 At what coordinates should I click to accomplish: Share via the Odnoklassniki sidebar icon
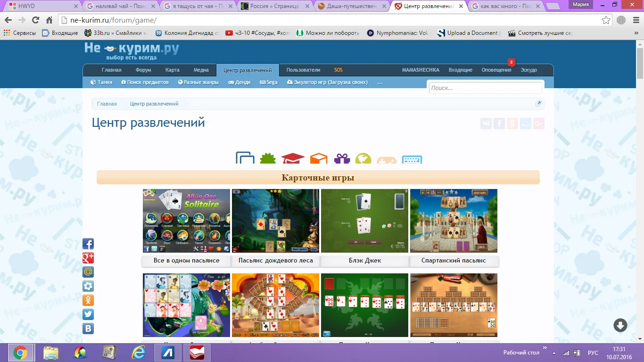click(88, 300)
